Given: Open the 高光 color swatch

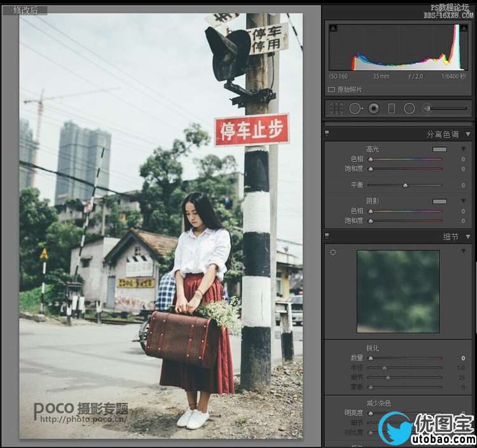Looking at the screenshot, I should click(439, 149).
